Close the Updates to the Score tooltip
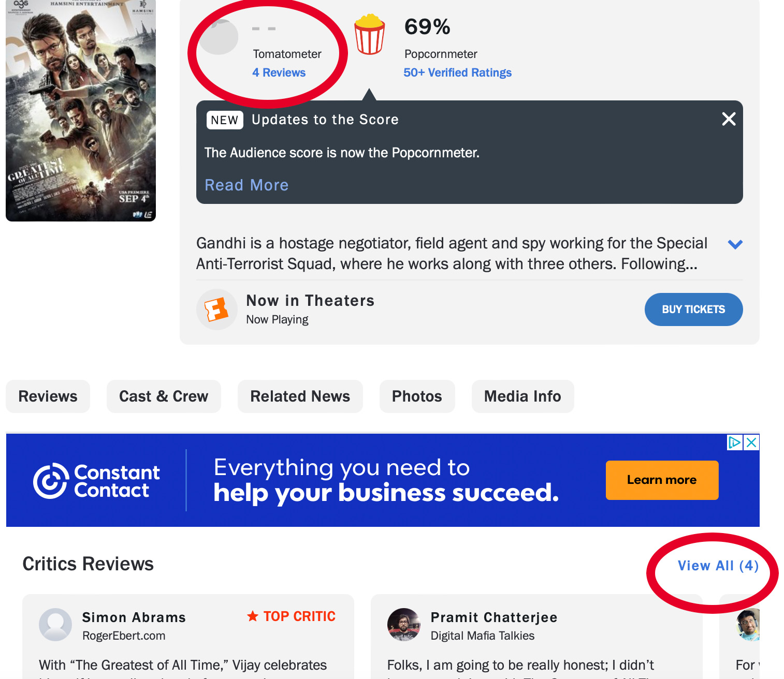Image resolution: width=784 pixels, height=679 pixels. coord(729,119)
